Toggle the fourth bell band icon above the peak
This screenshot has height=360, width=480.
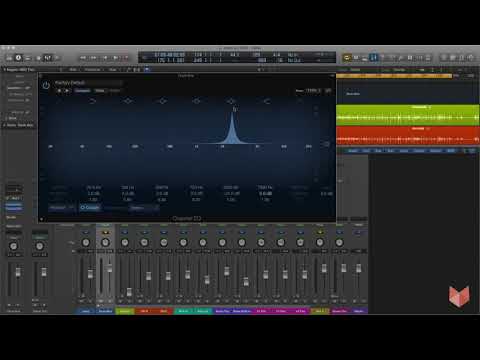(x=231, y=101)
